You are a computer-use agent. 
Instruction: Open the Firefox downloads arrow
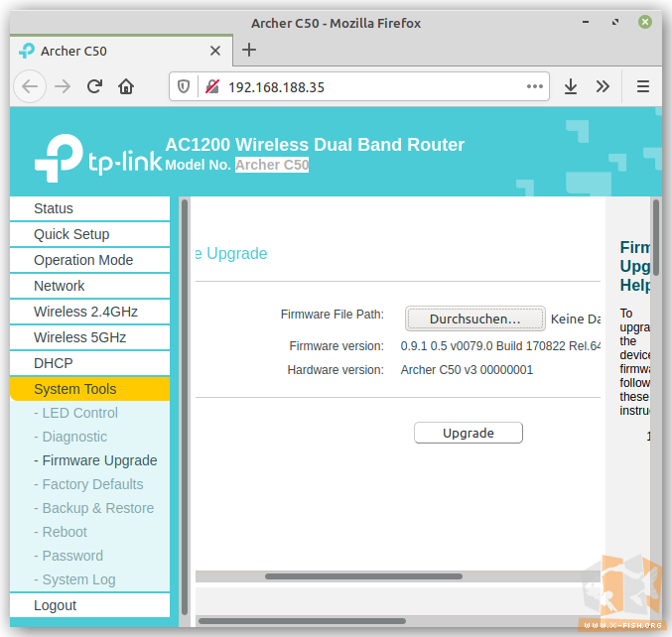click(x=571, y=86)
